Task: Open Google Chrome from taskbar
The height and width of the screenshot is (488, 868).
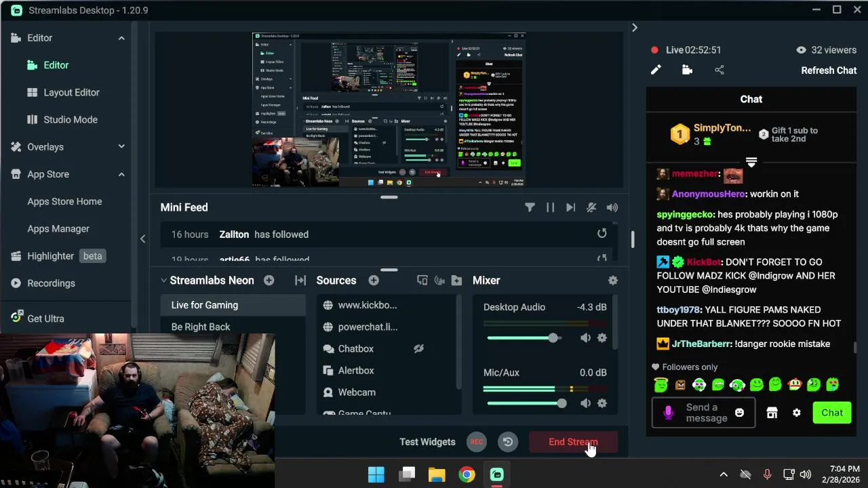Action: (467, 474)
